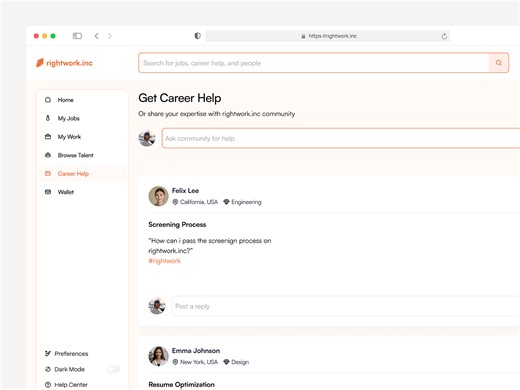Click the #rightwork hashtag

tap(165, 261)
